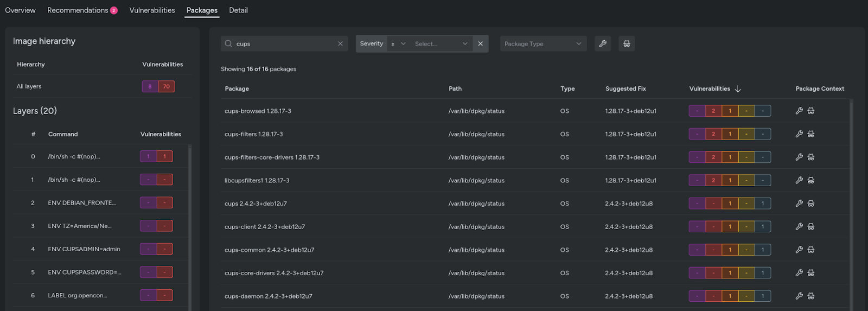
Task: Click All layers vulnerability count badge
Action: [x=158, y=86]
